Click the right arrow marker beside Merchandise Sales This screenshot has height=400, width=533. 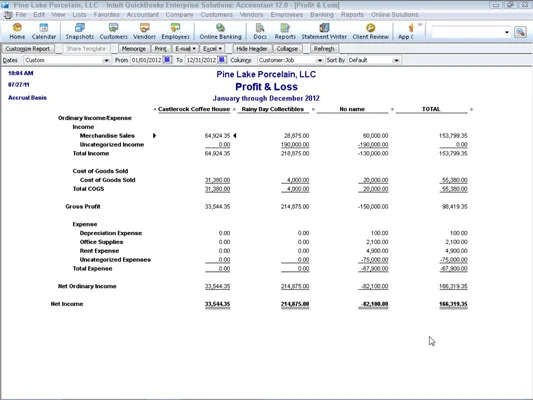coord(154,136)
